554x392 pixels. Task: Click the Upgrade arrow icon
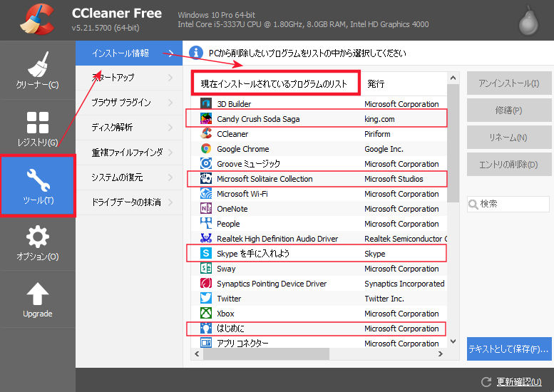pos(38,294)
